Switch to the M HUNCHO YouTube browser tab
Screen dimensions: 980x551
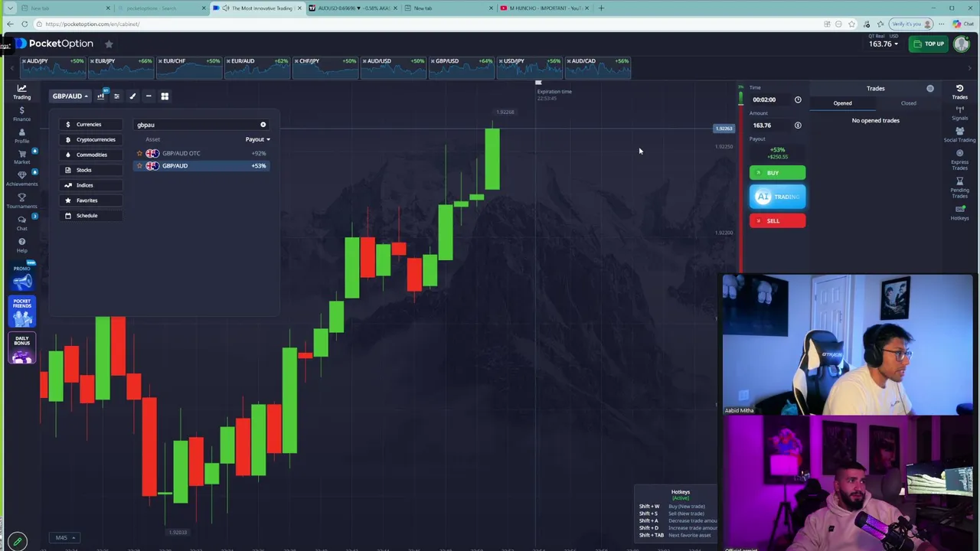tap(544, 8)
